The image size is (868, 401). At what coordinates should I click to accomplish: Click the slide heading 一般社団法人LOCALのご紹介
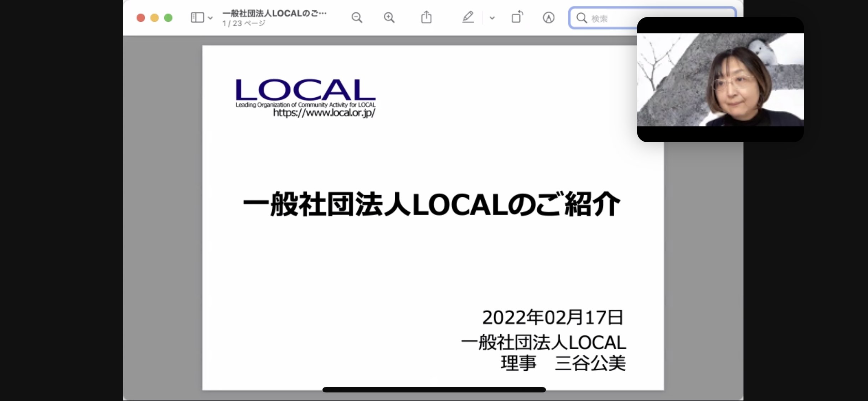[432, 204]
